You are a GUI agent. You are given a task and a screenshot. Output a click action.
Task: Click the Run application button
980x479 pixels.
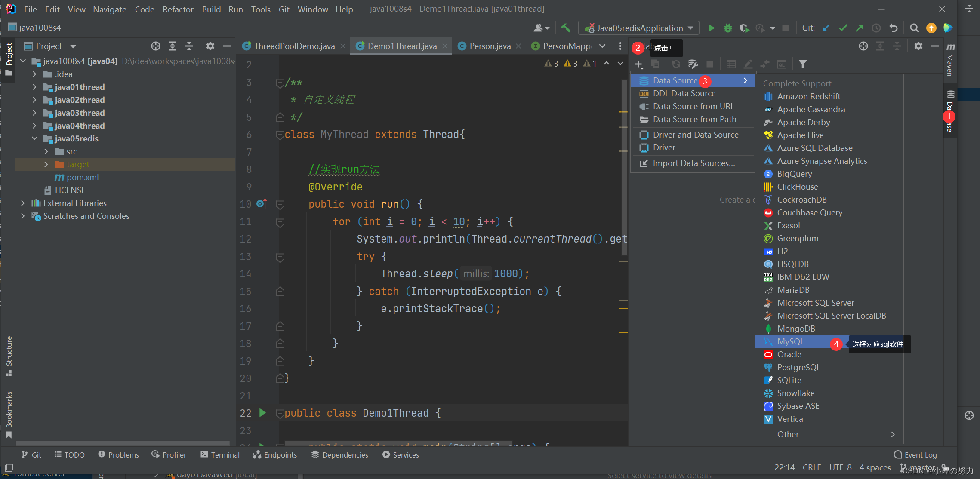pyautogui.click(x=710, y=29)
